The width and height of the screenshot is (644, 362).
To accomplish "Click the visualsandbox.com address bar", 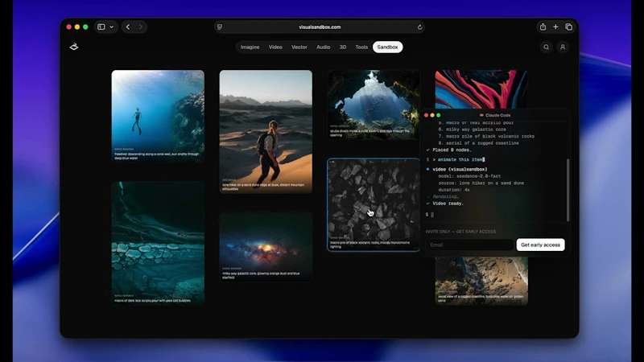I will [x=320, y=27].
